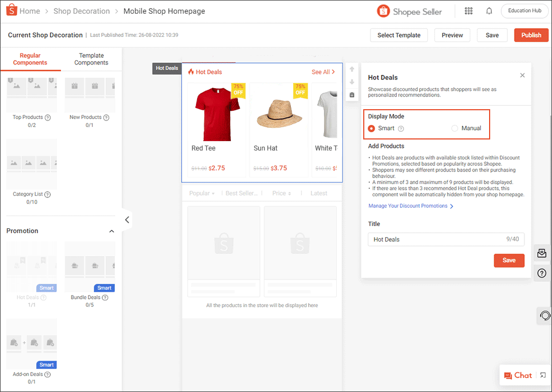Open customer support headset icon

pyautogui.click(x=544, y=315)
